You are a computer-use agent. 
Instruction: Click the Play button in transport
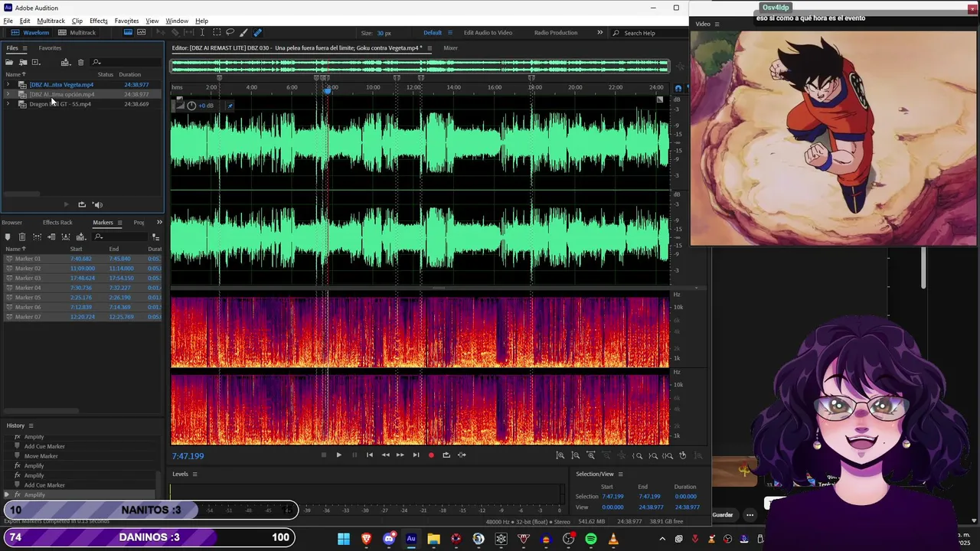tap(338, 455)
